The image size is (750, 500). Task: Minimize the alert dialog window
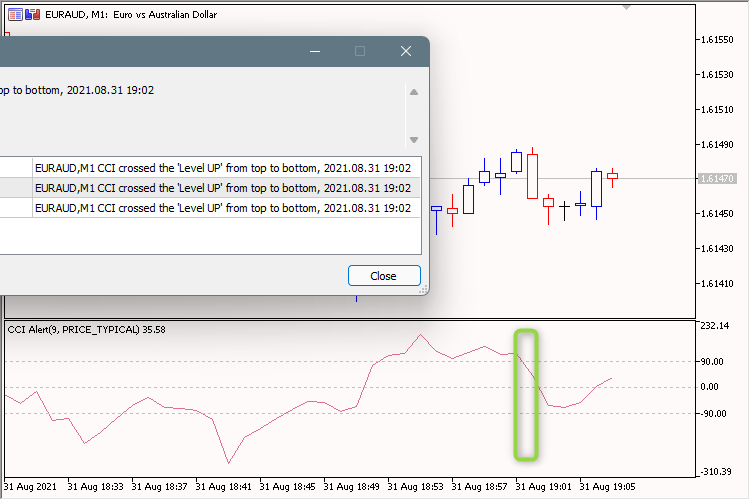315,51
